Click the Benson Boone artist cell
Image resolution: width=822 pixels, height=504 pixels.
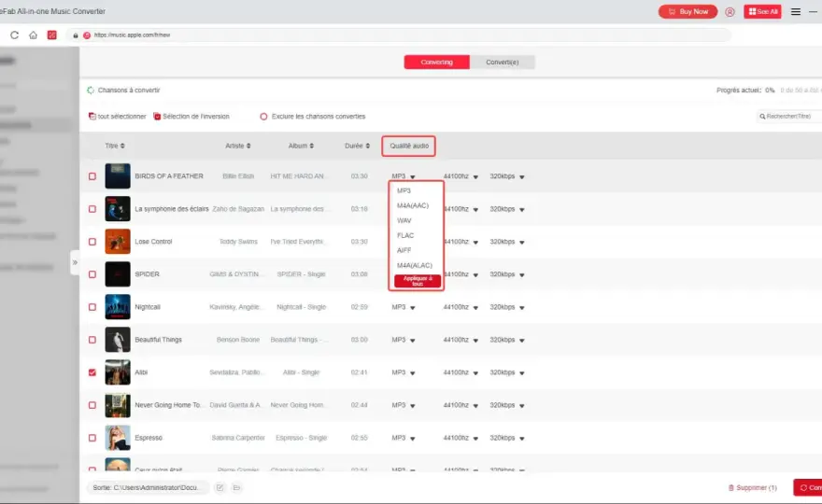[x=238, y=340]
